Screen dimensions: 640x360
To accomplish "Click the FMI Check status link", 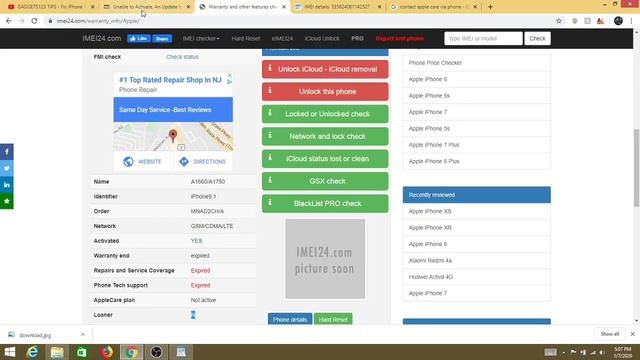I will (x=182, y=57).
